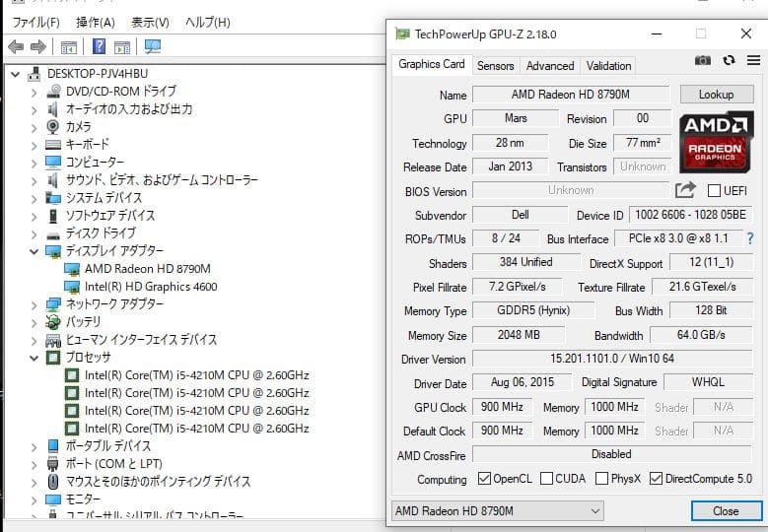Select the Graphics Card tab
Image resolution: width=768 pixels, height=532 pixels.
click(x=432, y=64)
